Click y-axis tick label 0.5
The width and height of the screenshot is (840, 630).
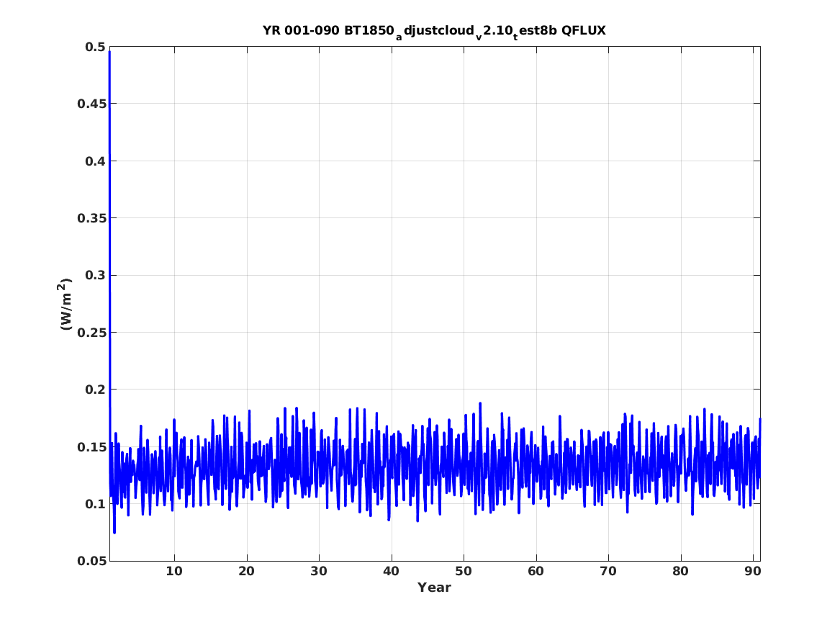click(95, 47)
